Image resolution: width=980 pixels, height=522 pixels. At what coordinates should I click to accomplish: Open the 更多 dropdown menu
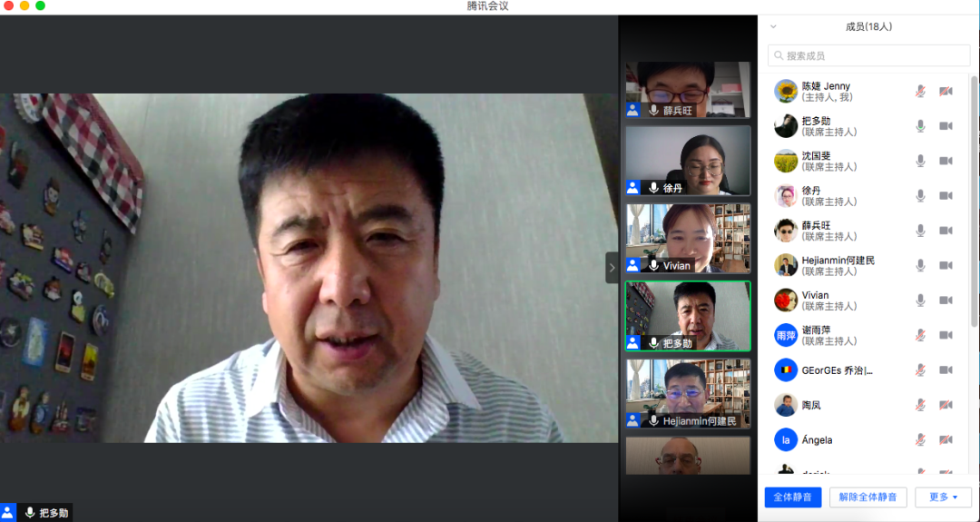943,497
